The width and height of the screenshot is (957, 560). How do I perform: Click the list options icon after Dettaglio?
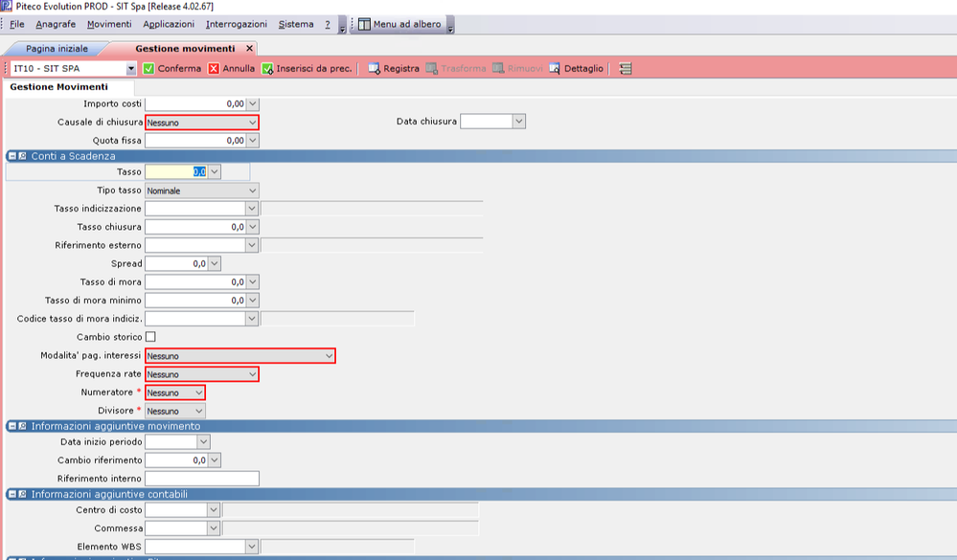point(625,69)
